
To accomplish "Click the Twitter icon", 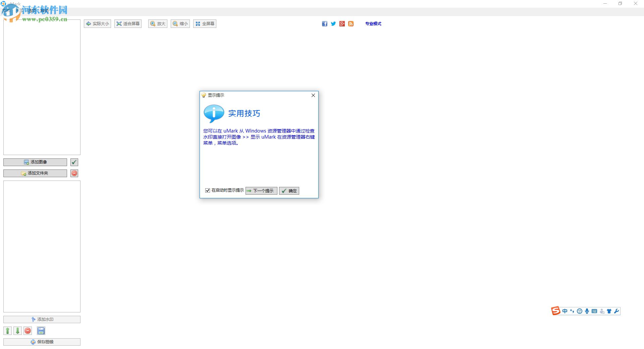I will click(333, 23).
